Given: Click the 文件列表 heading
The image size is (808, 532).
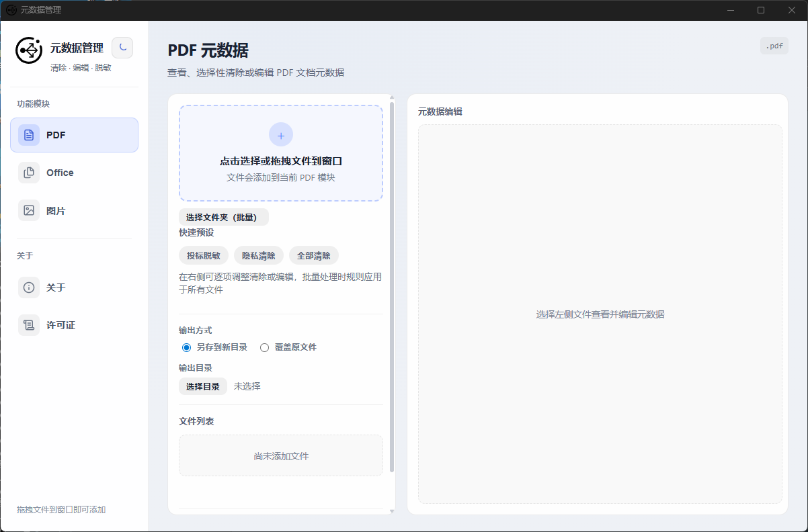Looking at the screenshot, I should click(196, 421).
